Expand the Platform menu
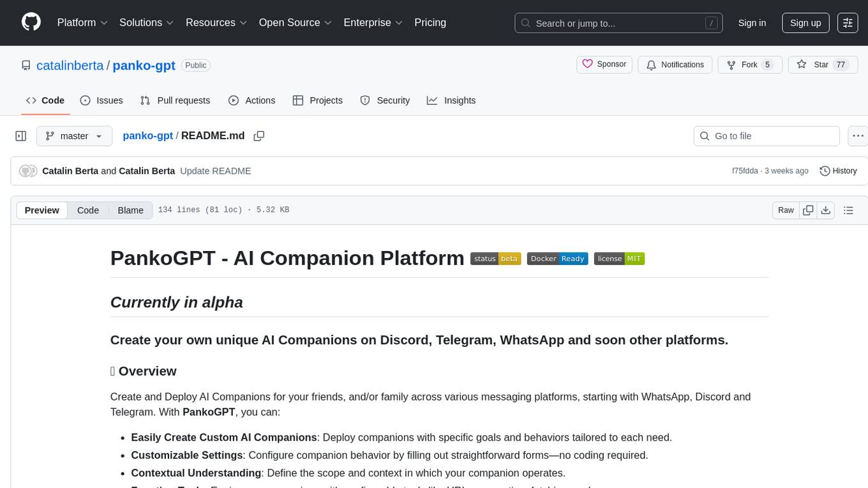 pyautogui.click(x=82, y=22)
